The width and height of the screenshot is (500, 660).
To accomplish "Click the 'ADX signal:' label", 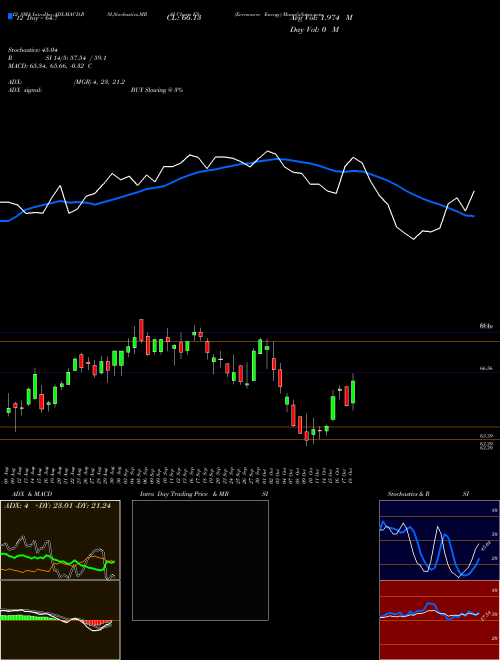I will tap(25, 90).
